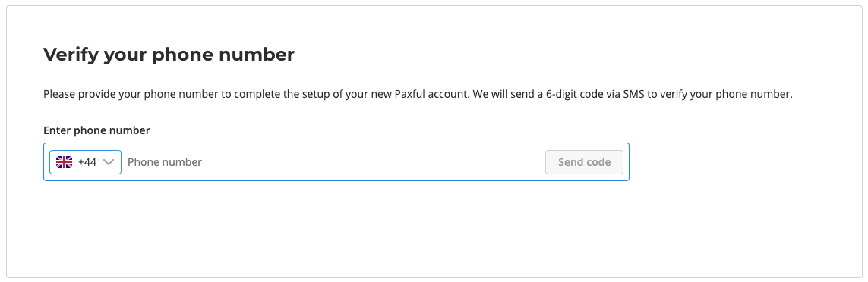This screenshot has width=868, height=282.
Task: Select the word 'Paxful' in the description
Action: pos(410,94)
